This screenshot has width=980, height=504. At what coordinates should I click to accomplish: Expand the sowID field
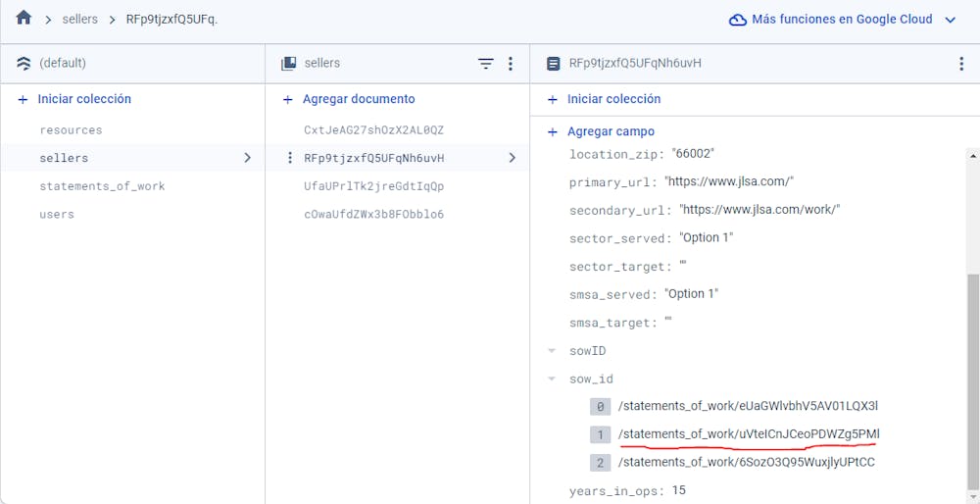(552, 350)
